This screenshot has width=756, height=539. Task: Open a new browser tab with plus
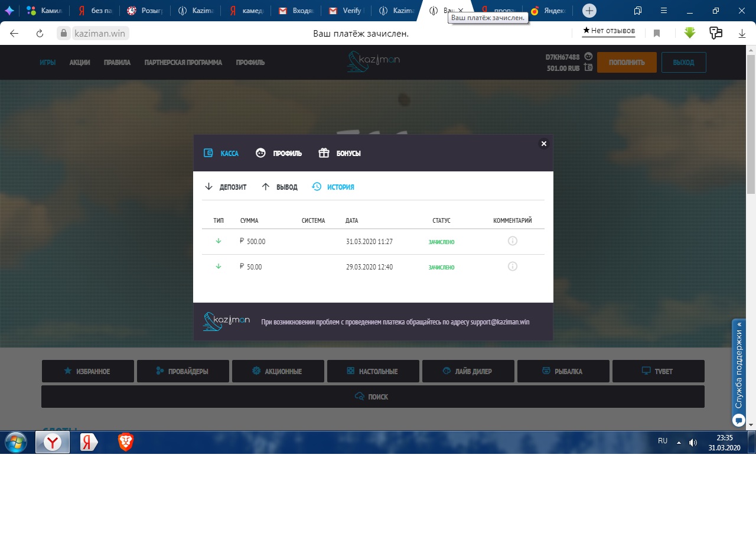[x=589, y=11]
